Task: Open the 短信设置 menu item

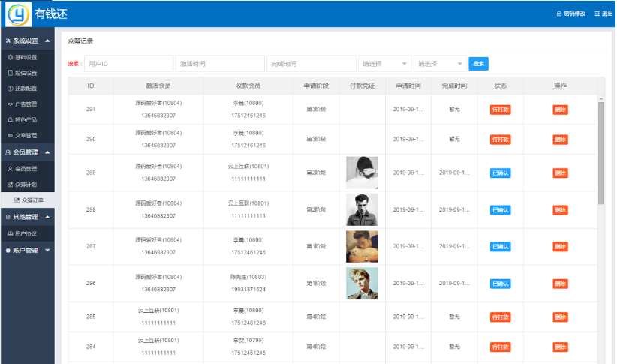Action: 28,74
